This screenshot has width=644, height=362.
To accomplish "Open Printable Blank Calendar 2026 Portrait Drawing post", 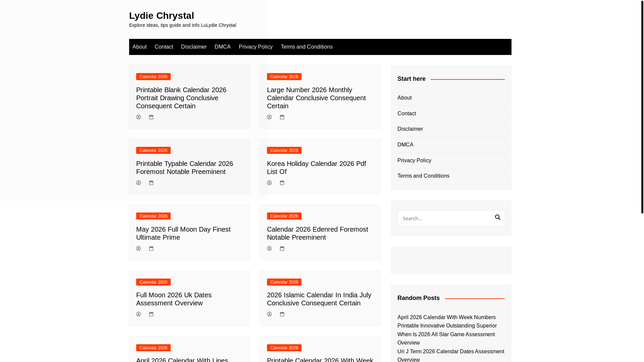I will click(x=181, y=98).
